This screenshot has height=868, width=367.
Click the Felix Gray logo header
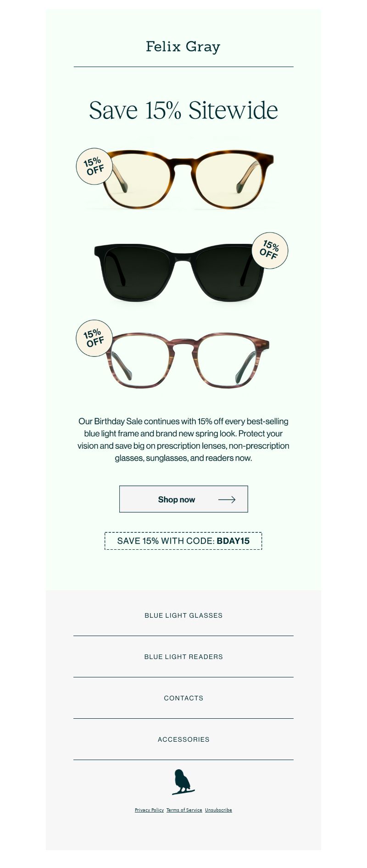pos(183,47)
